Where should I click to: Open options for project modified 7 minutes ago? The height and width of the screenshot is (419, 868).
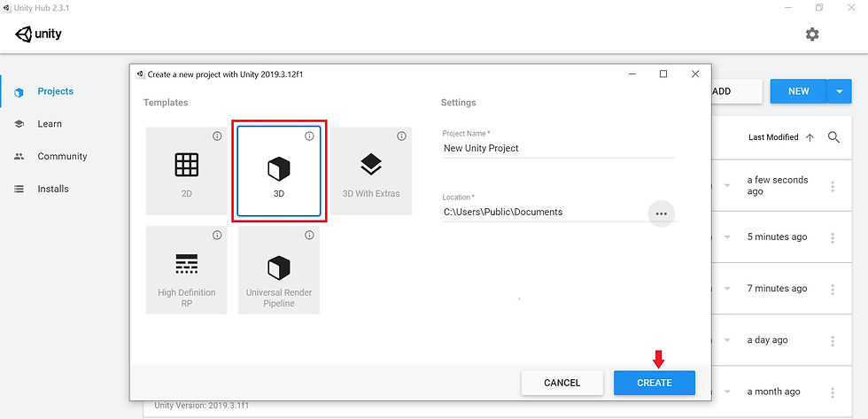pos(832,290)
